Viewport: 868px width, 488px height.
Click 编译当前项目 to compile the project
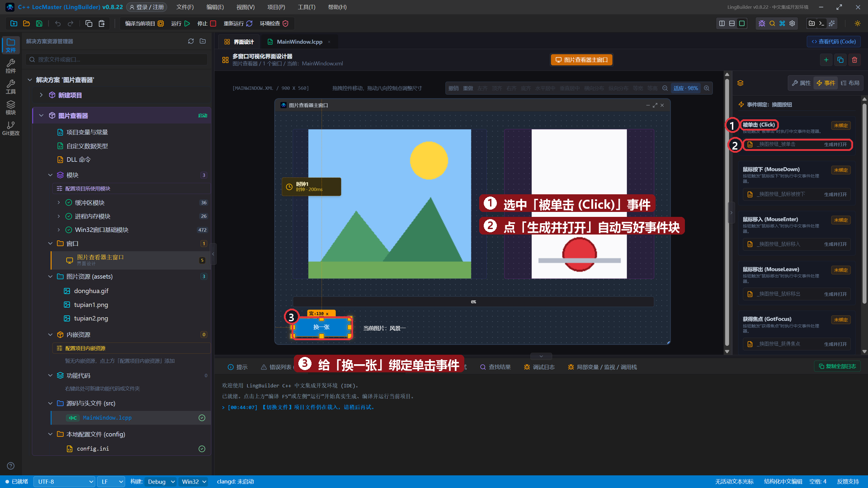pyautogui.click(x=144, y=23)
